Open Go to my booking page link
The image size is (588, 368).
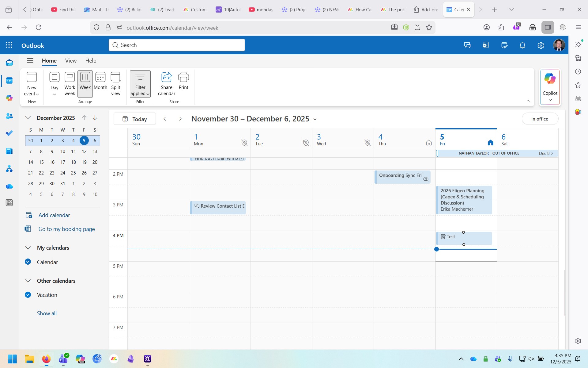(x=66, y=229)
